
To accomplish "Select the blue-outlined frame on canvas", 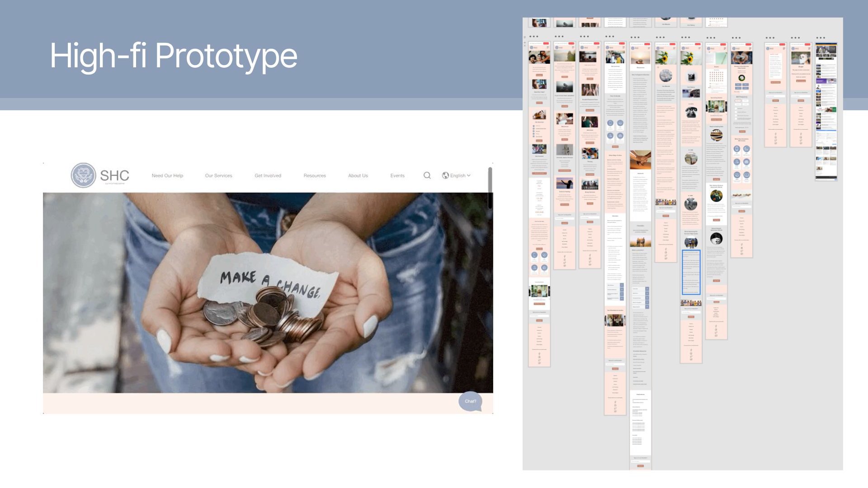I will (691, 272).
